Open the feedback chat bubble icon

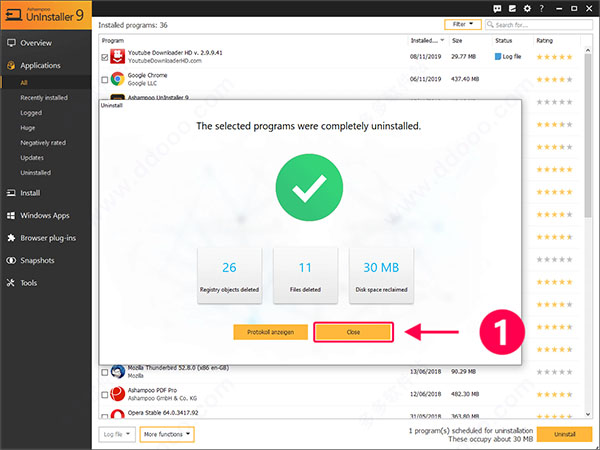point(497,8)
